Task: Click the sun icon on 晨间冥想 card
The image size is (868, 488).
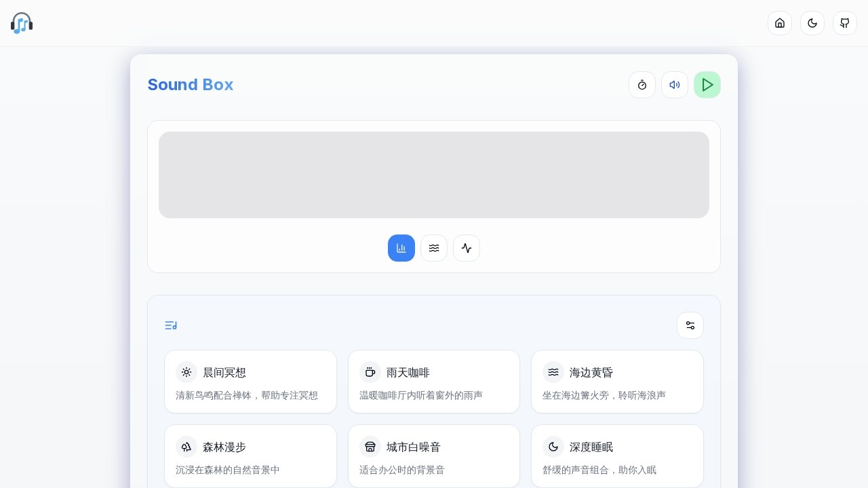Action: coord(186,372)
